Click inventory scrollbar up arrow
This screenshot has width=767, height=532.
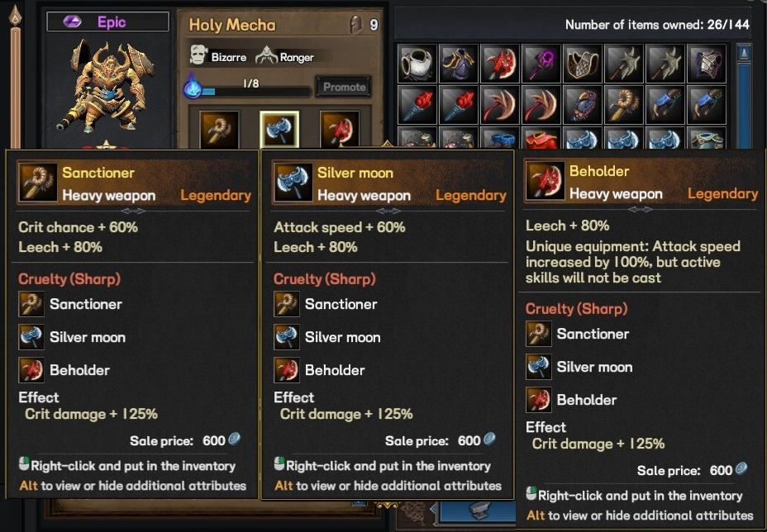744,52
